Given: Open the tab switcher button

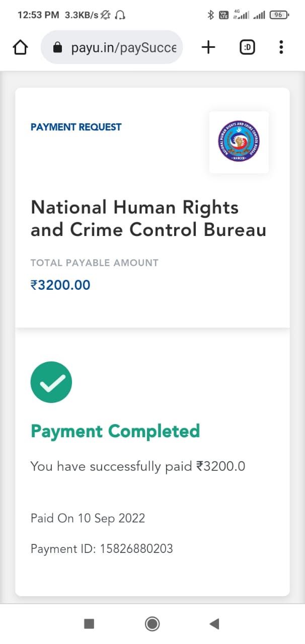Looking at the screenshot, I should pyautogui.click(x=247, y=47).
